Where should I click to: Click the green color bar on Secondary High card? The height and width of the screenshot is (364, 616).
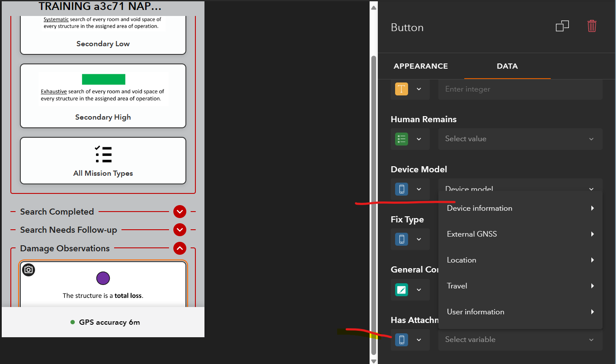pyautogui.click(x=103, y=79)
